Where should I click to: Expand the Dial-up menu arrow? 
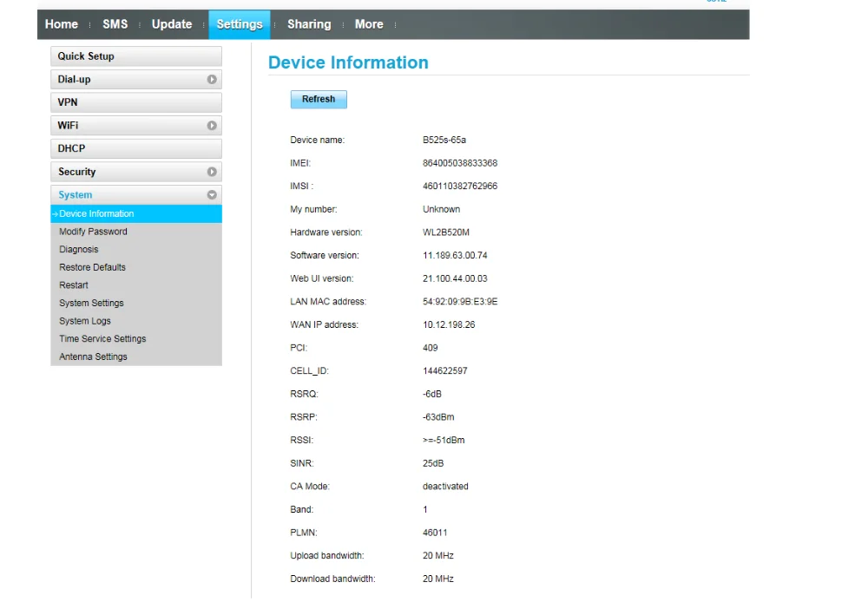click(212, 80)
